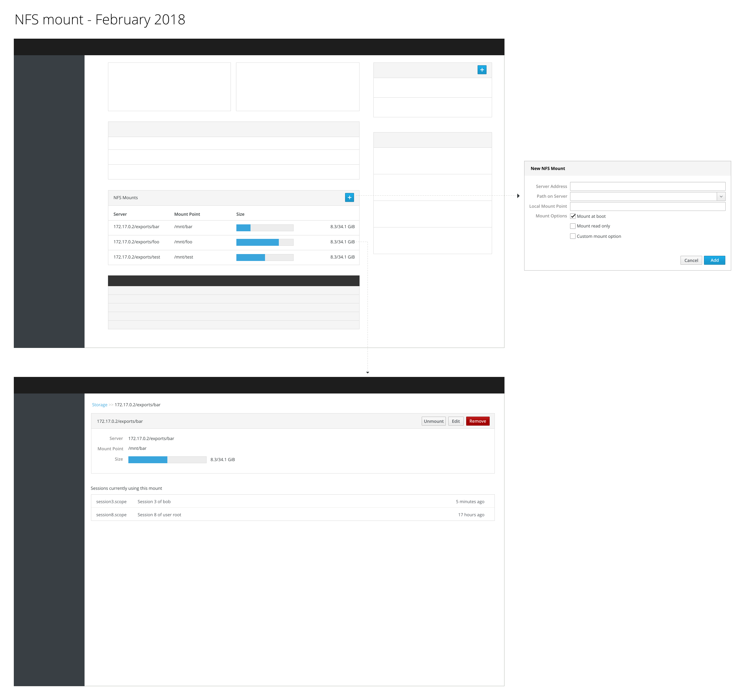The height and width of the screenshot is (700, 745).
Task: Select the 172.17.0.2/exports/test mount row
Action: (137, 257)
